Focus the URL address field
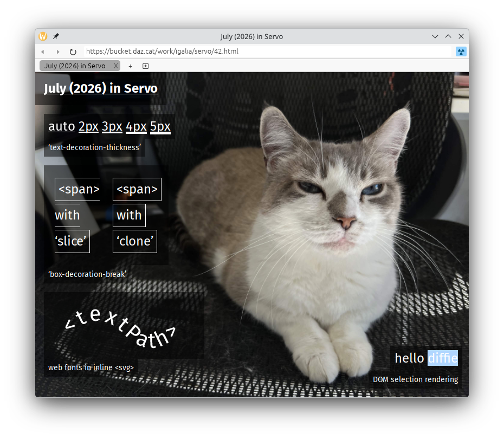Image resolution: width=504 pixels, height=439 pixels. pyautogui.click(x=267, y=51)
